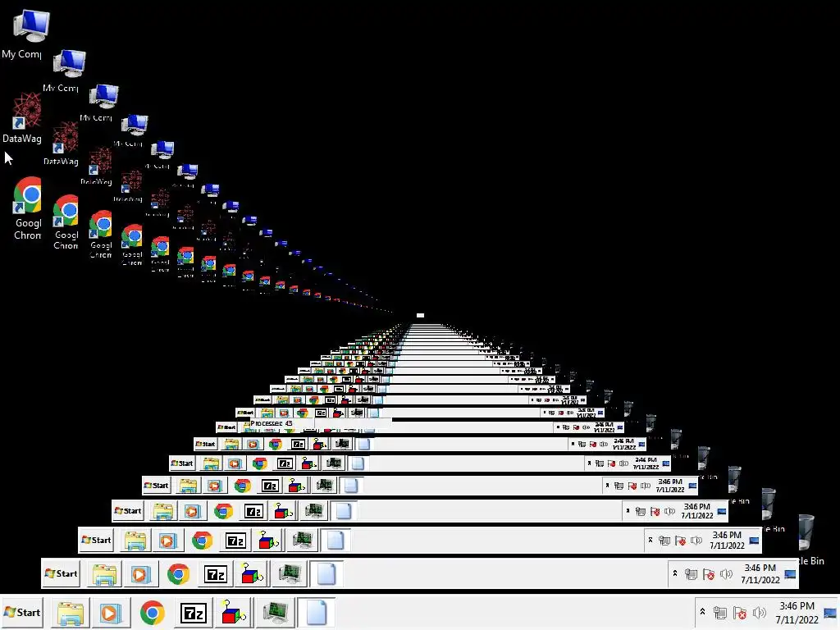The image size is (840, 630).
Task: Open the Action Center flag on real bottom taskbar
Action: (x=740, y=612)
